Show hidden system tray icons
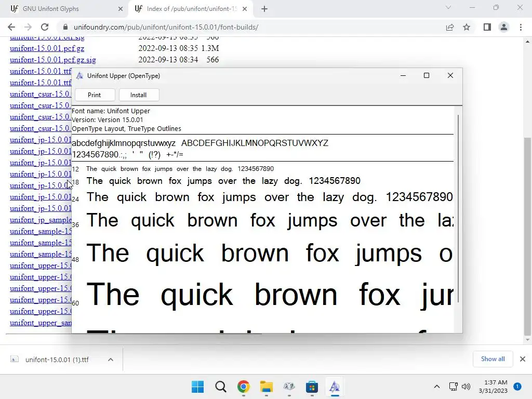The width and height of the screenshot is (532, 399). (437, 387)
